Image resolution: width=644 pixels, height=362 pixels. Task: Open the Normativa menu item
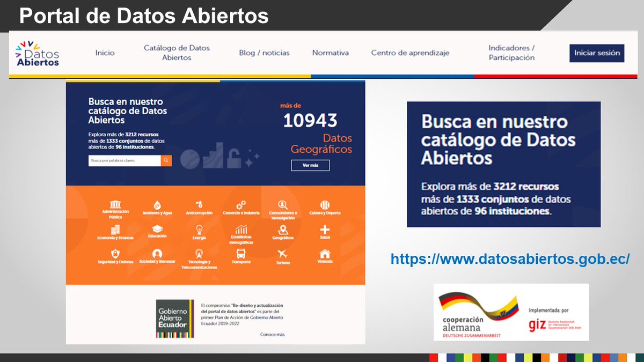331,53
